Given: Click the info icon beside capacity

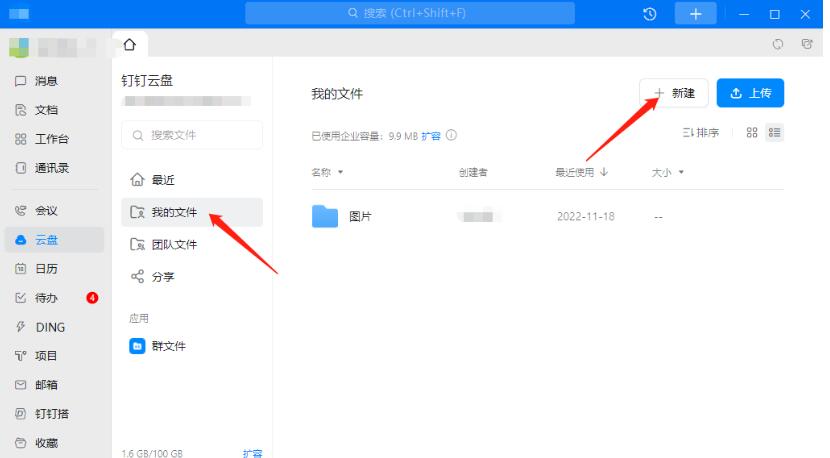Looking at the screenshot, I should coord(452,135).
